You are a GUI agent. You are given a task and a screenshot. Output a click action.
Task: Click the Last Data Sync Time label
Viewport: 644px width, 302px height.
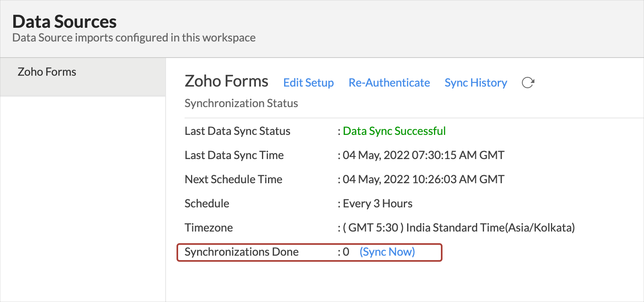(234, 155)
